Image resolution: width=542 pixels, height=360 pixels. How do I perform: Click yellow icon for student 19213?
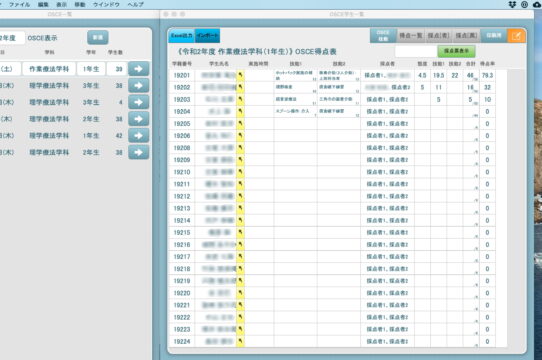[240, 208]
